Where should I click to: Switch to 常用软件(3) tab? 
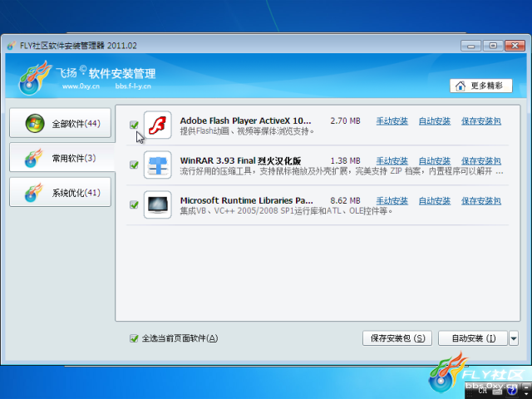tap(62, 158)
